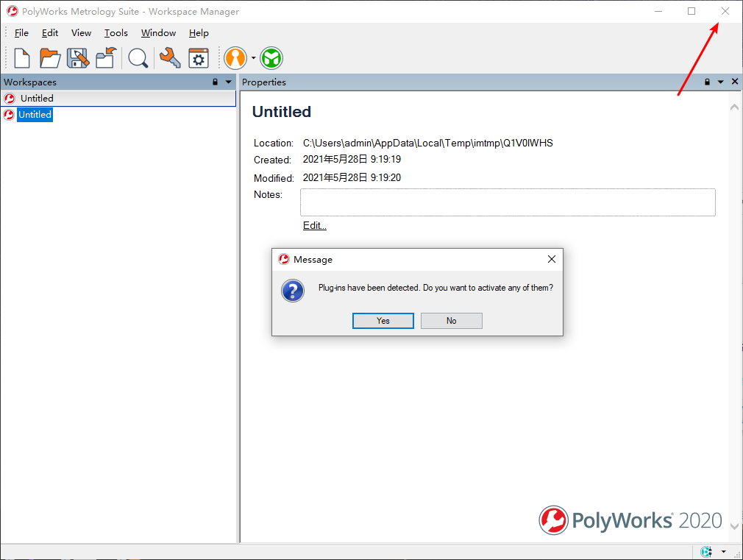Click No in the Message dialog
This screenshot has height=560, width=743.
451,321
